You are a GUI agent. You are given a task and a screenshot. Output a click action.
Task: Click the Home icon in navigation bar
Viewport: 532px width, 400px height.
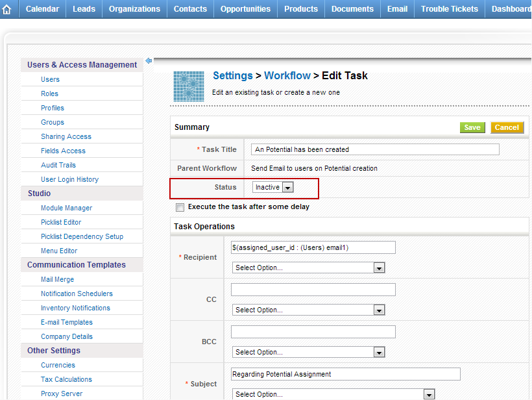click(x=7, y=9)
